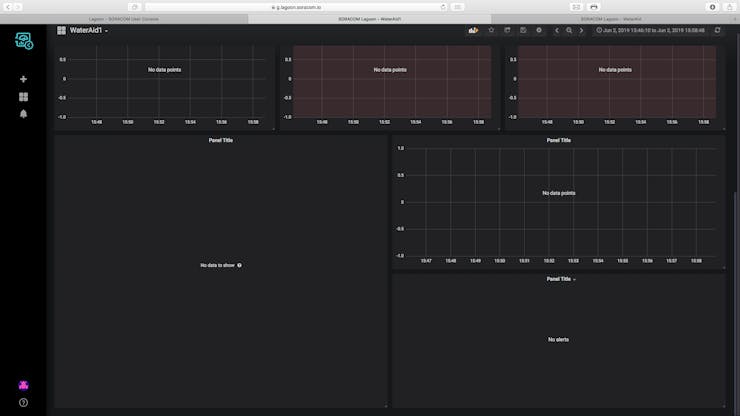Viewport: 740px width, 416px height.
Task: Refresh the dashboard with the refresh icon
Action: point(717,30)
